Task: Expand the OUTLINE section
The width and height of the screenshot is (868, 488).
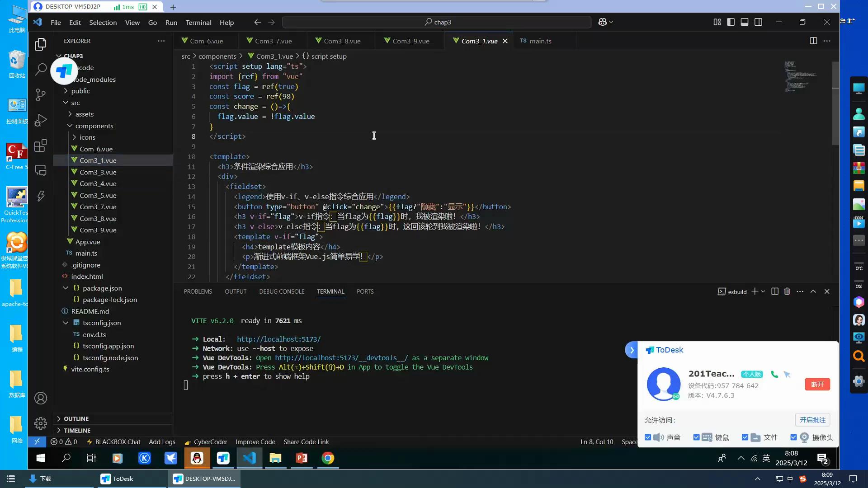Action: [76, 419]
